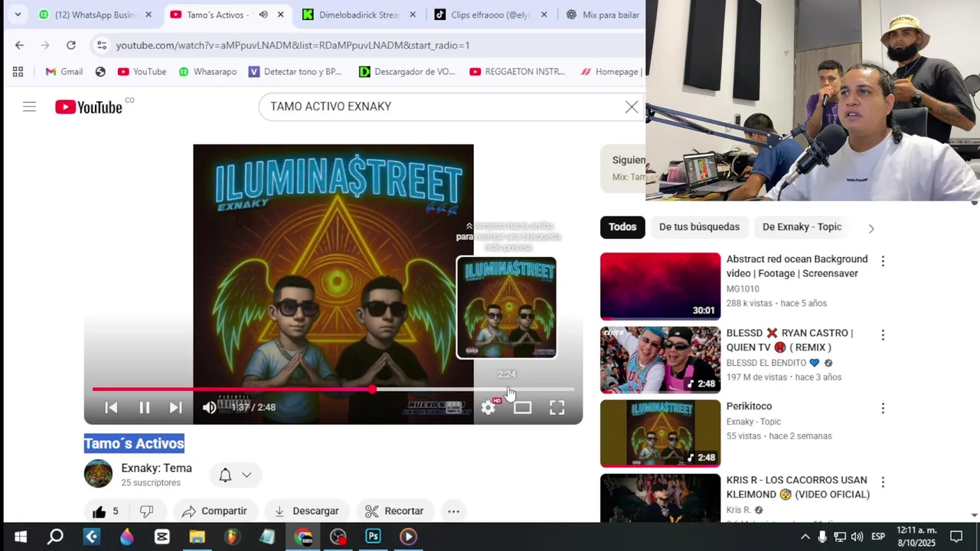Select De Exnaky - Topic chip

point(802,227)
